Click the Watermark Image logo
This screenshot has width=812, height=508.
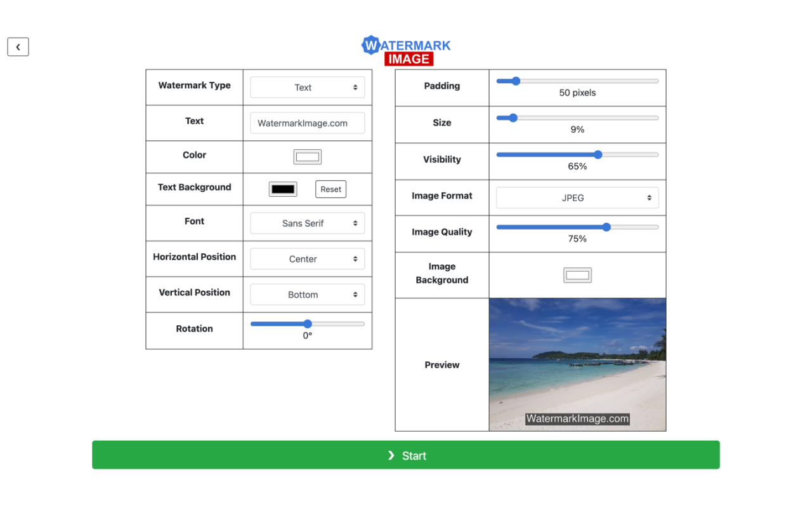pos(406,51)
